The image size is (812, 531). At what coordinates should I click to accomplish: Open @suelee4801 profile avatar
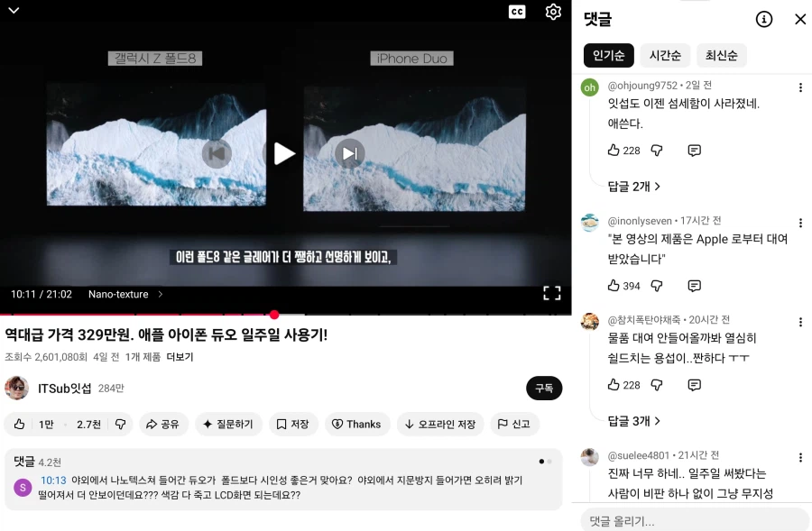pos(590,457)
